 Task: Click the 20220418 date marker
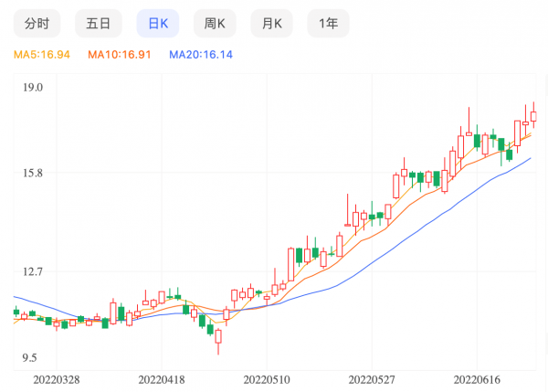point(162,378)
